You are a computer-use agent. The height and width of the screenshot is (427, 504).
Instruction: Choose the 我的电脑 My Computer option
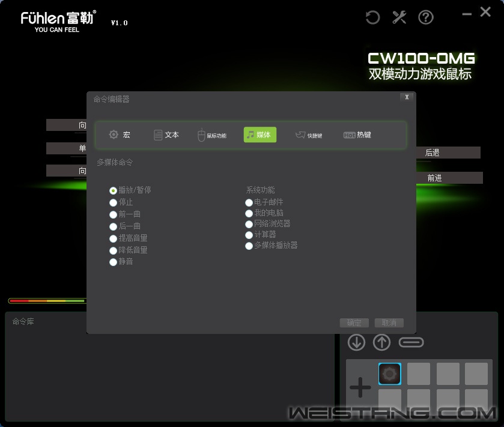click(x=249, y=213)
